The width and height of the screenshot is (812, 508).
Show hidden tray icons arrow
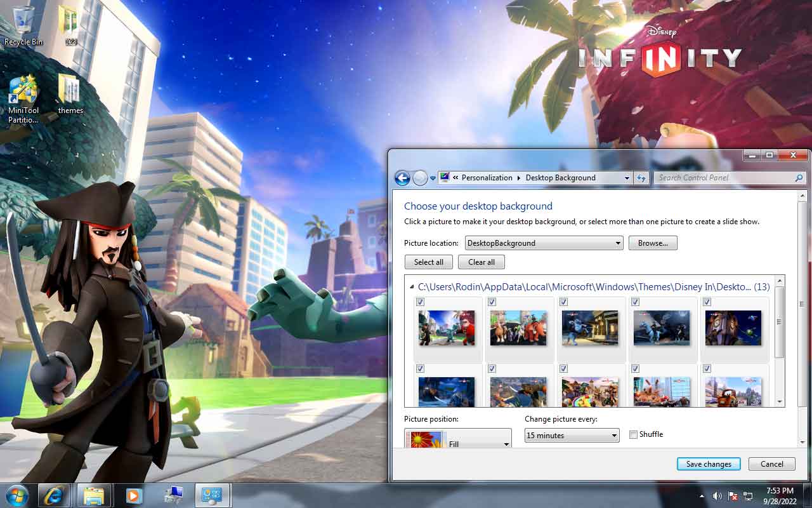[x=702, y=496]
